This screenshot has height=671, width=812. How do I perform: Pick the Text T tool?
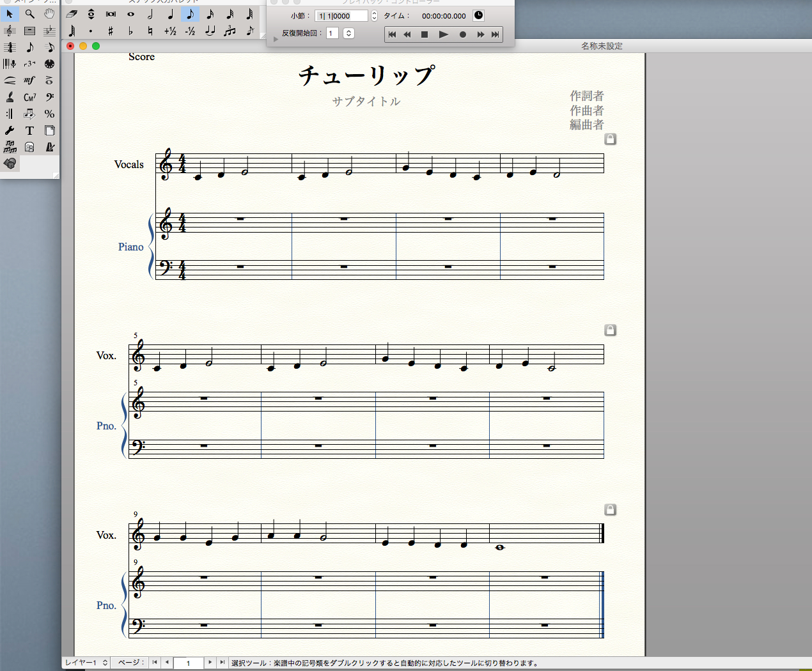click(x=29, y=130)
